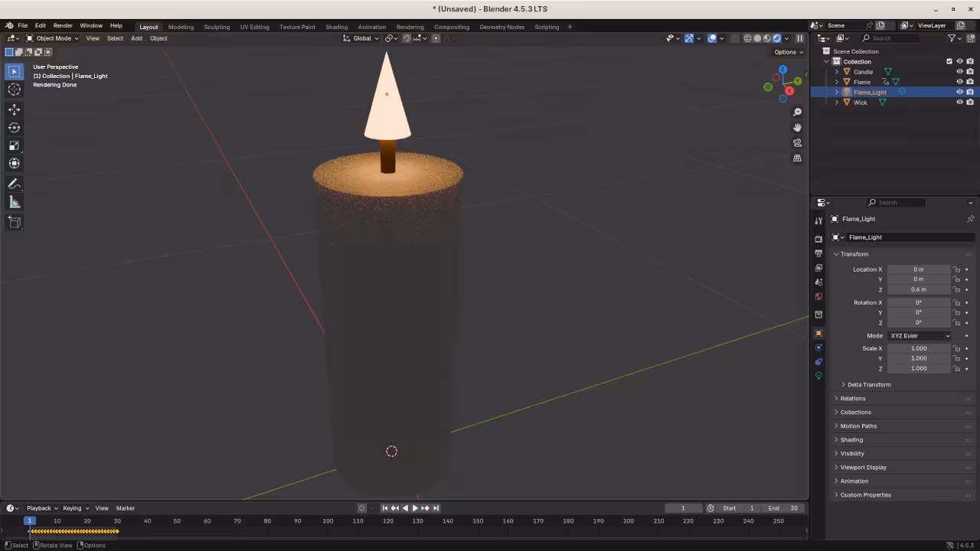Expand the Delta Transform panel
The height and width of the screenshot is (551, 980).
(x=868, y=385)
